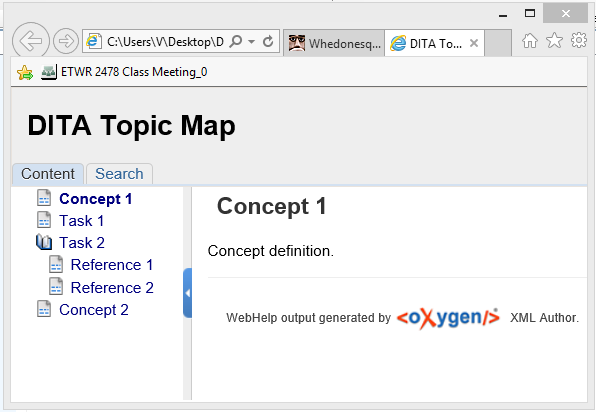Image resolution: width=596 pixels, height=412 pixels.
Task: Click the add-to-favorites-bar star icon
Action: tap(25, 72)
